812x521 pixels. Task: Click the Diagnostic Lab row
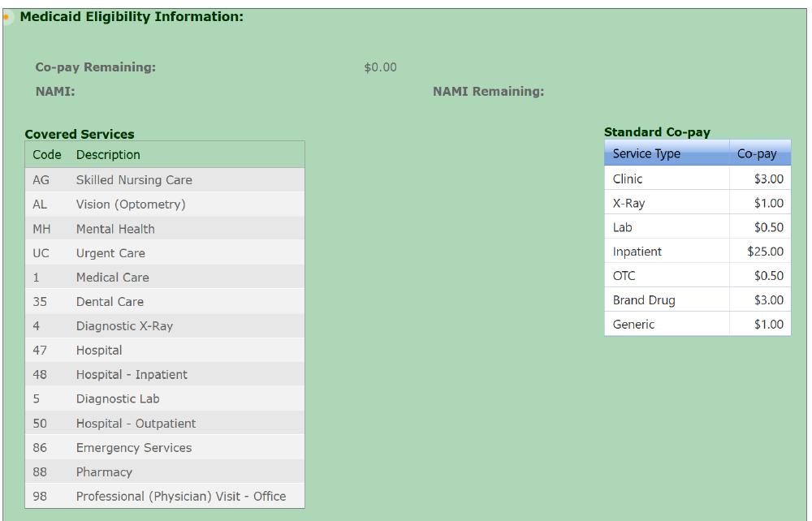coord(165,399)
